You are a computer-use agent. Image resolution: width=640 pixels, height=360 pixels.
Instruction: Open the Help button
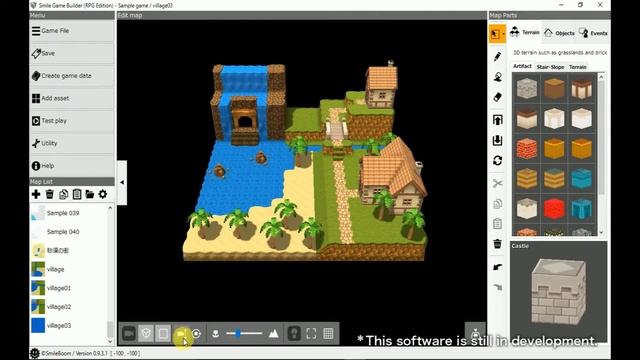coord(72,165)
